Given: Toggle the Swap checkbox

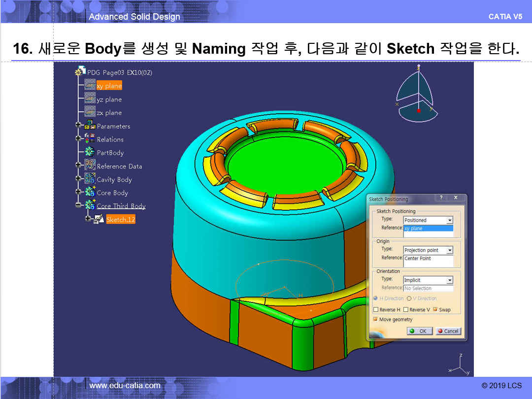Looking at the screenshot, I should click(435, 310).
